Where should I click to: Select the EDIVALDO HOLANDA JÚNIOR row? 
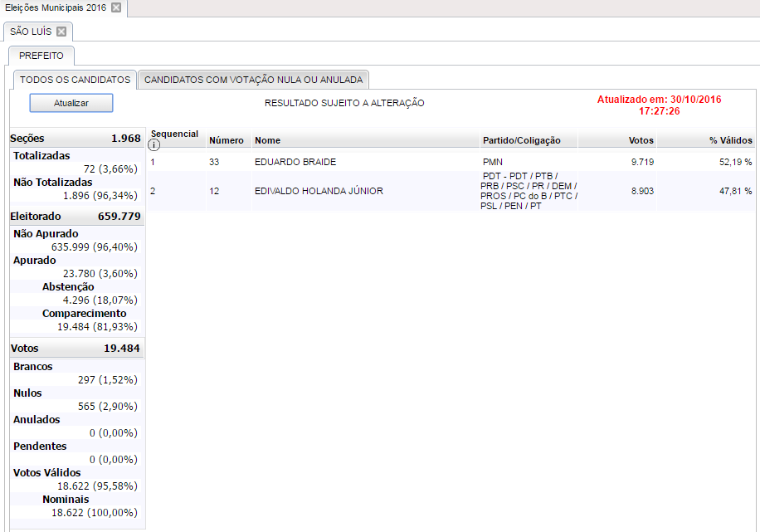[319, 191]
